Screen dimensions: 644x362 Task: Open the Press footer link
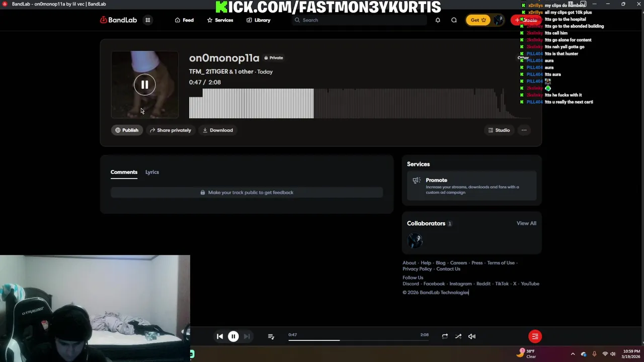477,263
